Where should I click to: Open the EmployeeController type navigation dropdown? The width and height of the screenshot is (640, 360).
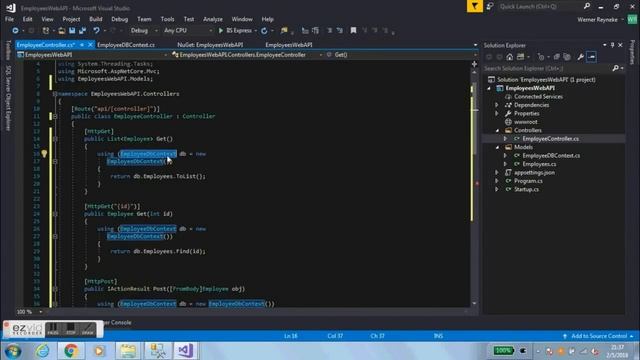coord(247,55)
